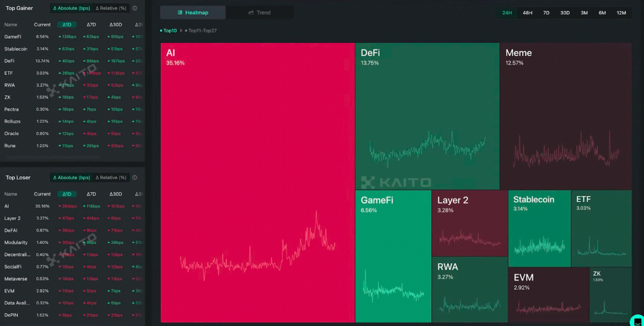644x326 pixels.
Task: Sort Top Loser by Δ7D column
Action: 91,194
